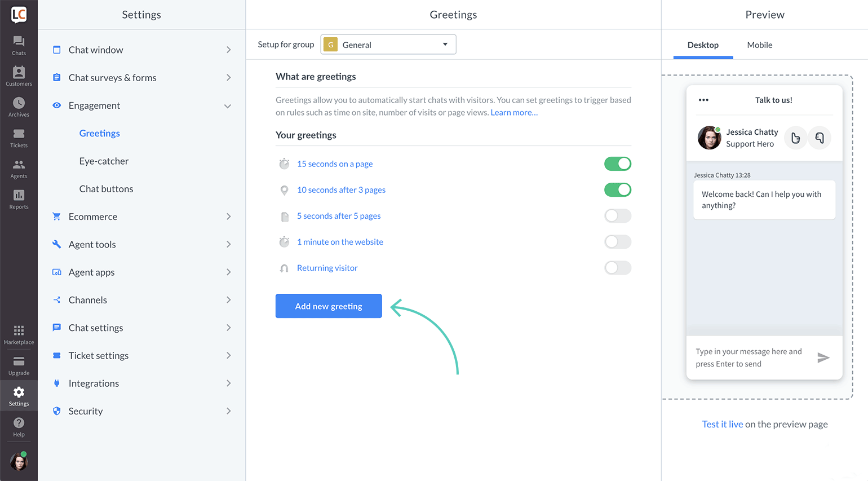Open the Reports sidebar icon
868x481 pixels.
click(19, 197)
